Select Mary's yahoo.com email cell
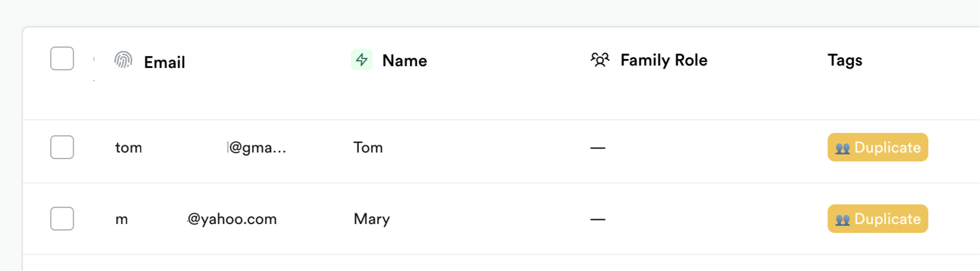Screen dimensions: 980x271 [196, 219]
